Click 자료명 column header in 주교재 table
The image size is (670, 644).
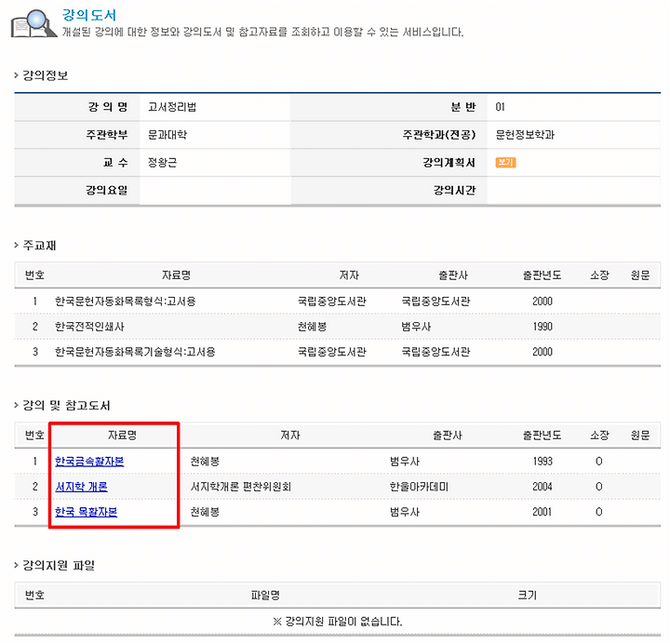pyautogui.click(x=176, y=275)
